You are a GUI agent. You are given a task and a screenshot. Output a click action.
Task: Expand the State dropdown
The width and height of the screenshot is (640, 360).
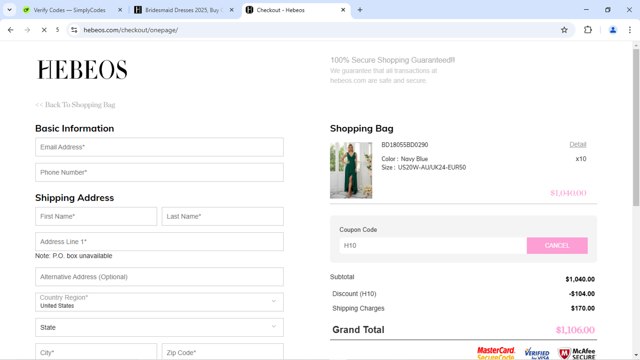click(x=159, y=327)
